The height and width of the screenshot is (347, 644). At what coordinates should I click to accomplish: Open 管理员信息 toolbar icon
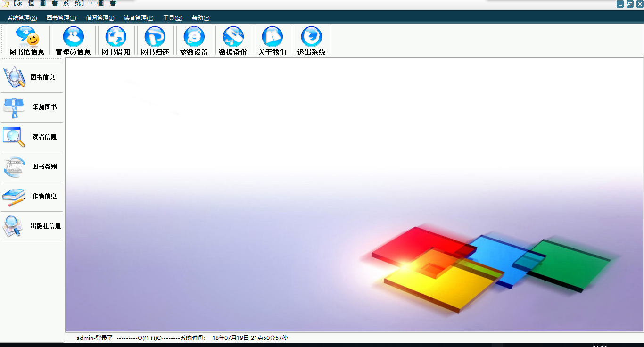73,41
